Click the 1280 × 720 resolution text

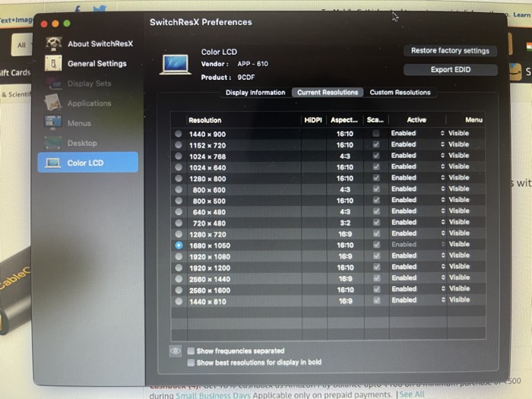point(207,234)
